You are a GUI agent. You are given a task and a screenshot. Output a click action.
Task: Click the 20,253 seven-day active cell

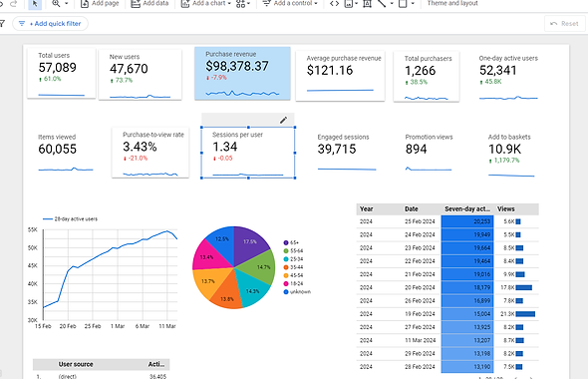[x=467, y=221]
